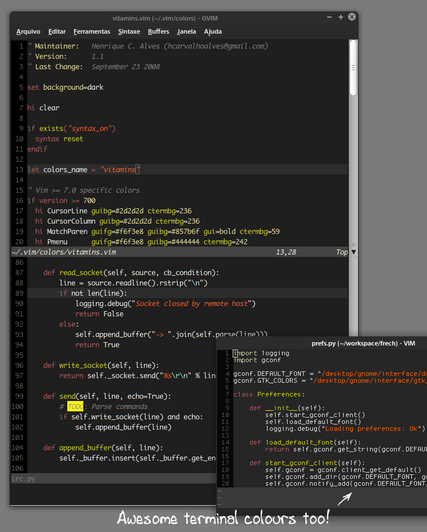The image size is (427, 532).
Task: Click the yellow highlighted TODO marker
Action: [x=75, y=406]
